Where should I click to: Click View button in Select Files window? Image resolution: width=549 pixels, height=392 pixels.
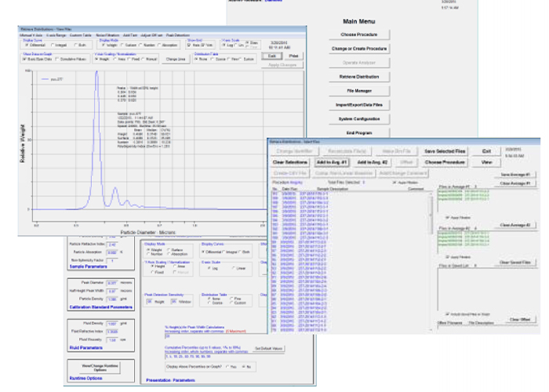(x=486, y=162)
